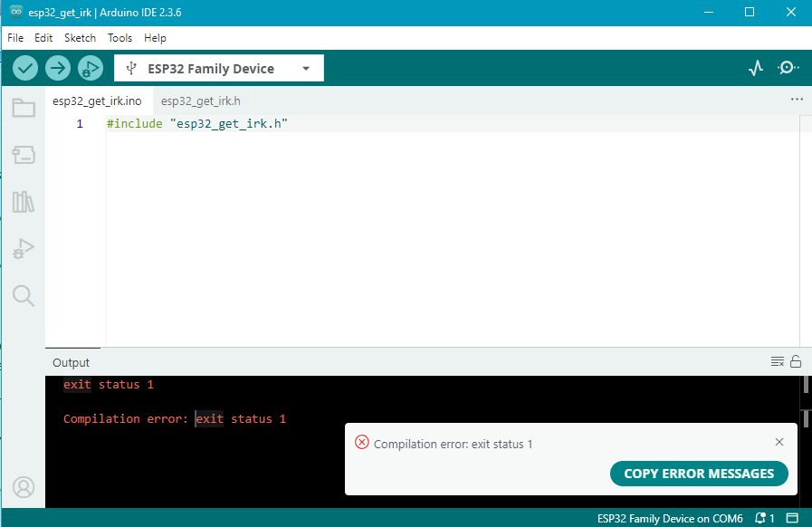Click the COPY ERROR MESSAGES button
Image resolution: width=812 pixels, height=527 pixels.
click(x=699, y=474)
